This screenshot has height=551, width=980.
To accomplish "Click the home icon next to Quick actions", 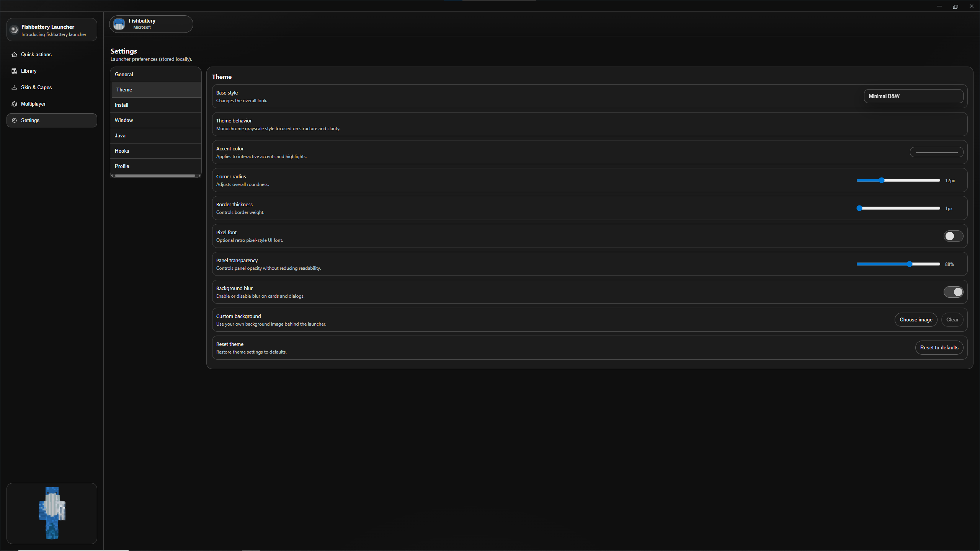I will pos(14,54).
